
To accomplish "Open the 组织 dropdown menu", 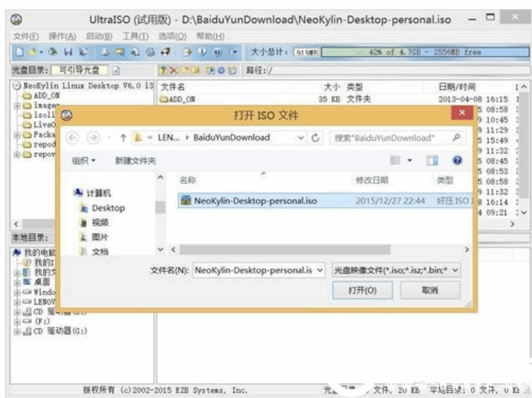I will tap(83, 160).
